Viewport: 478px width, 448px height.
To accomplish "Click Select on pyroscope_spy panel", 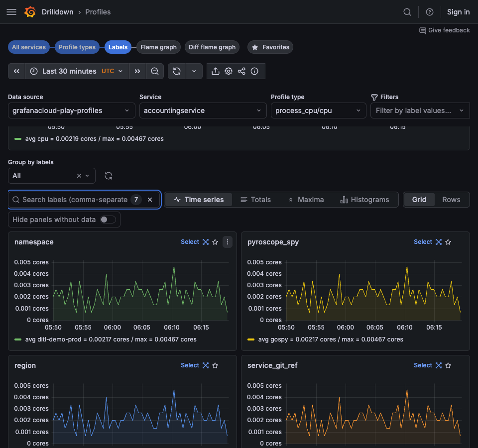I will click(423, 242).
